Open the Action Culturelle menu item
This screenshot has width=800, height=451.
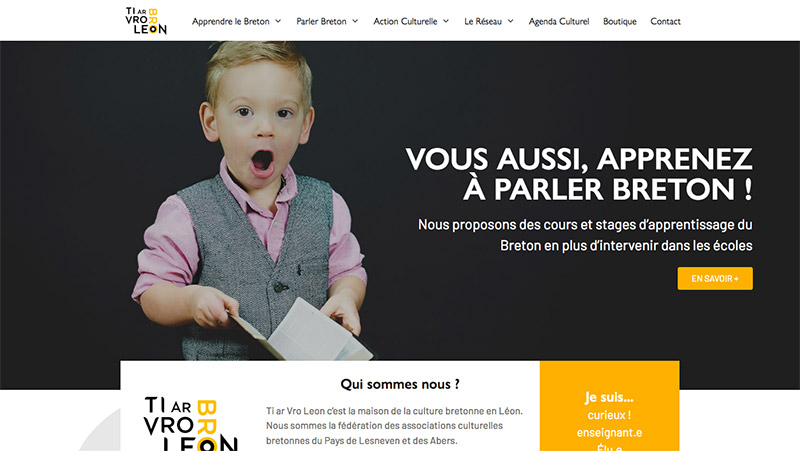tap(405, 21)
